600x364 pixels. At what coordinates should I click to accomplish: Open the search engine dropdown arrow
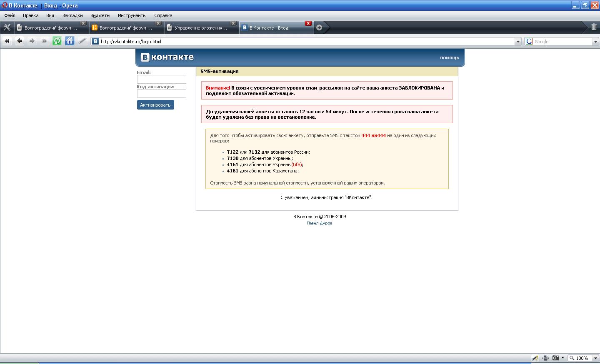595,42
